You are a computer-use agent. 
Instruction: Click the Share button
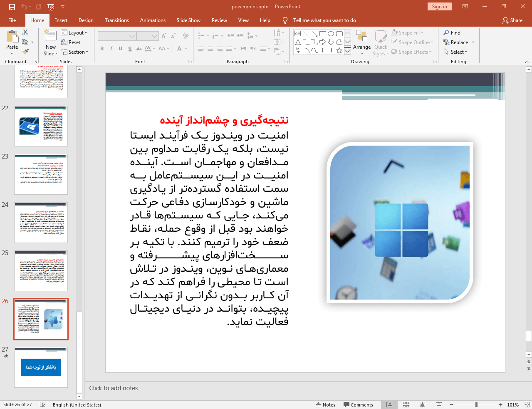click(x=512, y=20)
